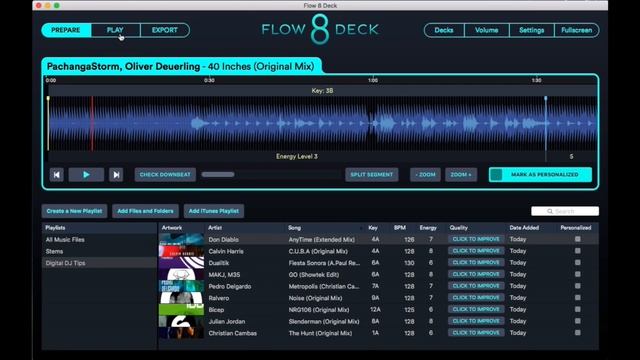Check Personalized box for Calvin Harris
640x360 pixels.
(578, 251)
